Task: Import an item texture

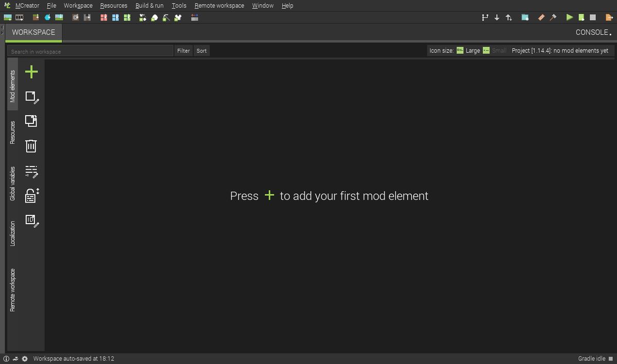Action: 48,17
